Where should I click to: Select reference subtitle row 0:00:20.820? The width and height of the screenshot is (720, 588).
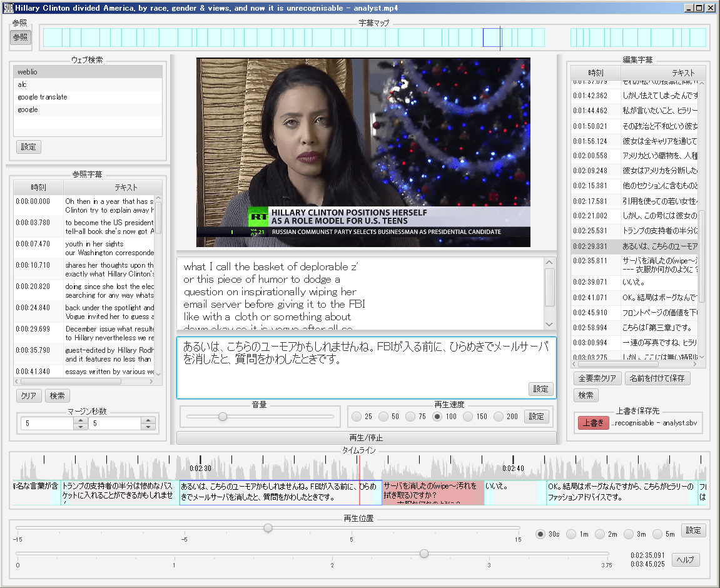85,290
